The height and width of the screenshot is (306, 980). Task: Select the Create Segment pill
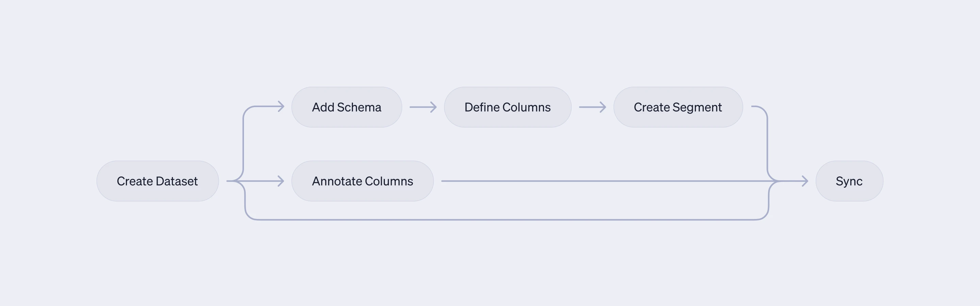pos(677,107)
